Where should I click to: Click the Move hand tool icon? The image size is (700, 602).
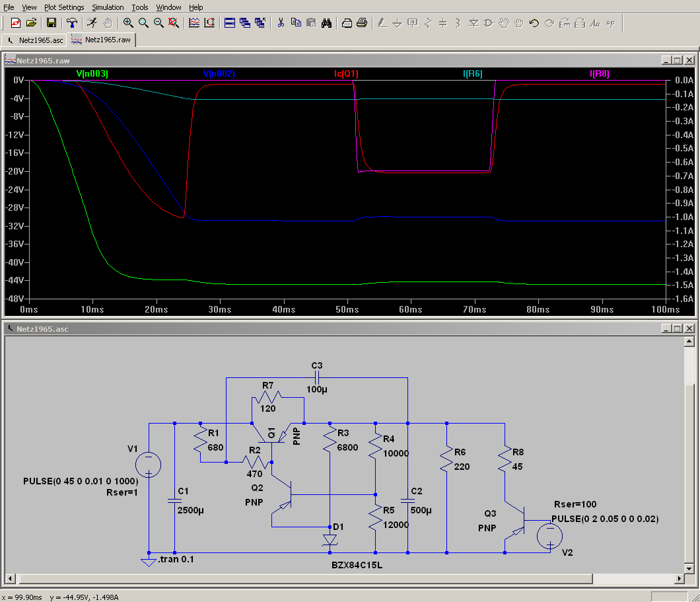coord(504,22)
